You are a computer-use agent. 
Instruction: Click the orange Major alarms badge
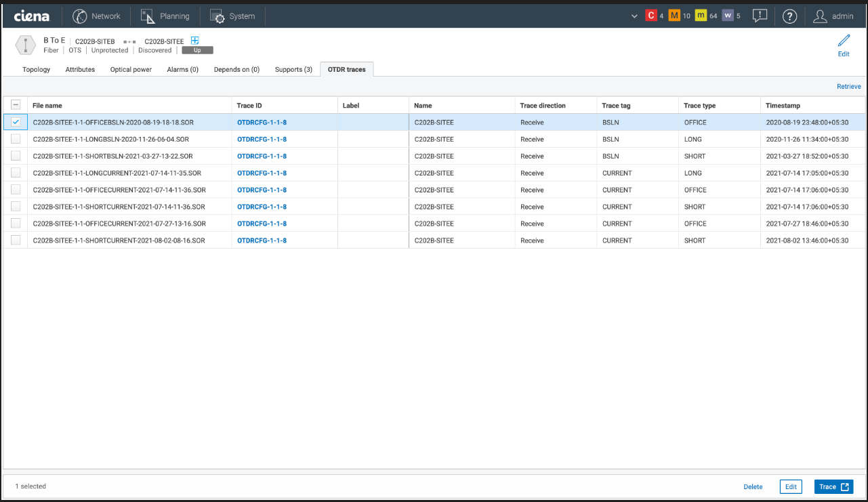pyautogui.click(x=674, y=16)
